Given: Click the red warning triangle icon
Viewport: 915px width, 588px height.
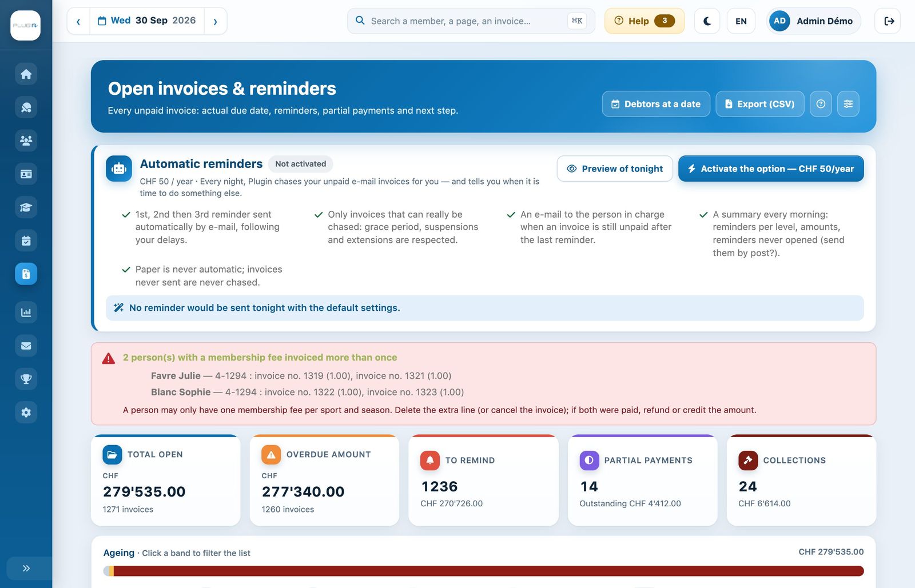Looking at the screenshot, I should [x=109, y=359].
